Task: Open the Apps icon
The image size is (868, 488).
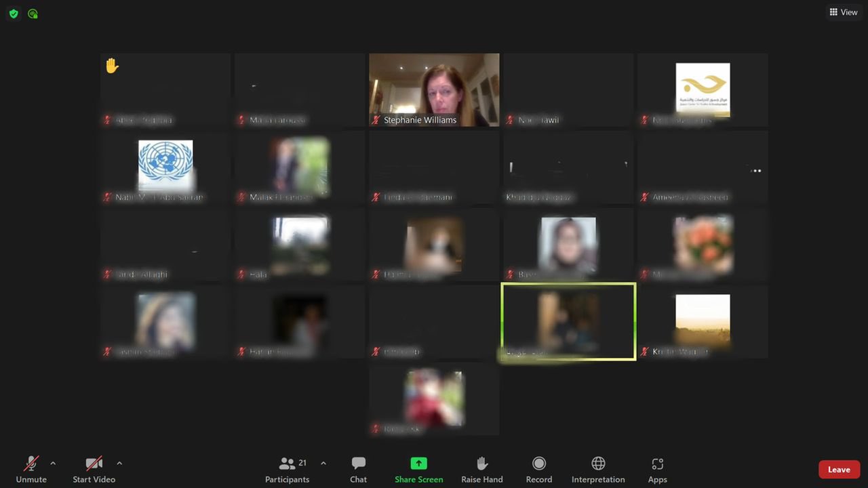Action: point(657,464)
